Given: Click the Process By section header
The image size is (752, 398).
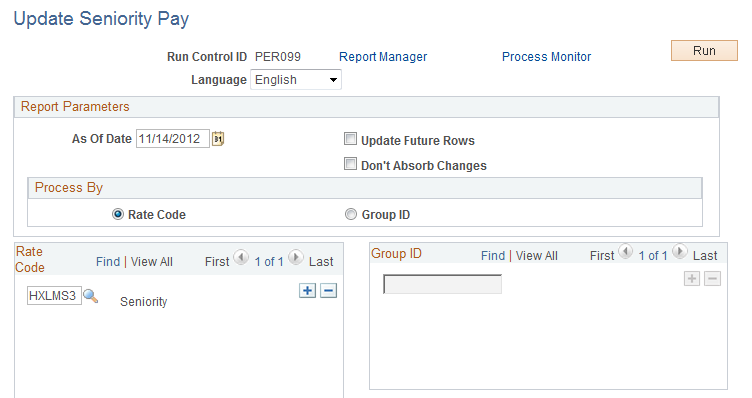Looking at the screenshot, I should tap(364, 188).
